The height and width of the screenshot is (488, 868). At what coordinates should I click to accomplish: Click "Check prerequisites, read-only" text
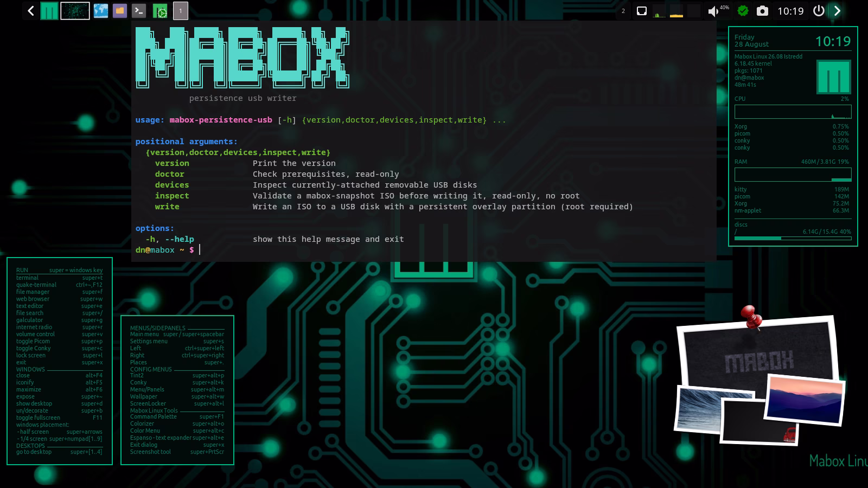click(x=325, y=174)
